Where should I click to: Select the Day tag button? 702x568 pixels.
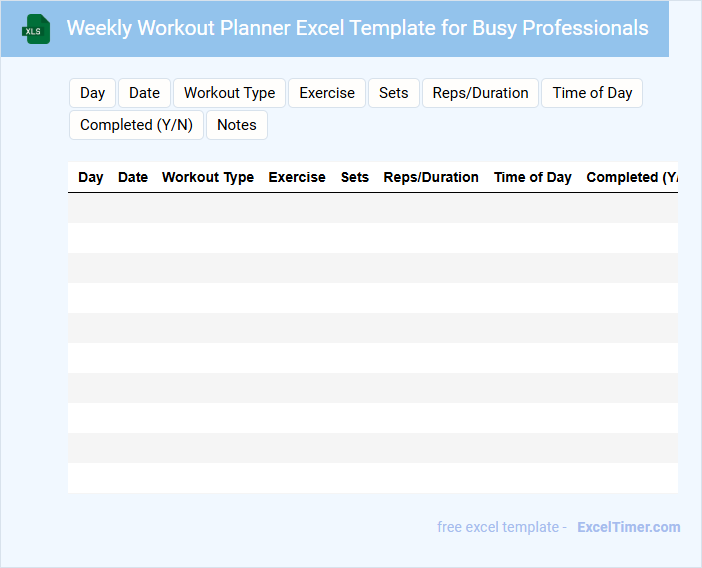[x=93, y=93]
